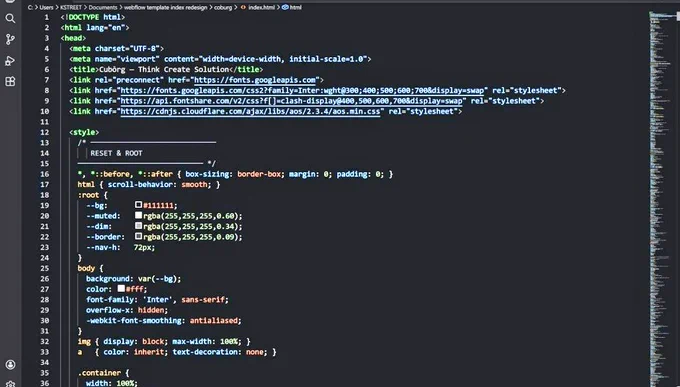Open the Accounts menu icon
The width and height of the screenshot is (680, 387).
[10, 365]
